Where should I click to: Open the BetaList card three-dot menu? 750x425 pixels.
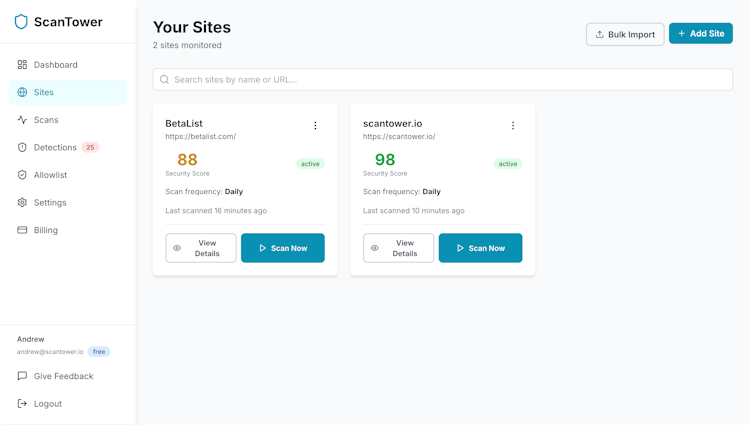pos(315,126)
